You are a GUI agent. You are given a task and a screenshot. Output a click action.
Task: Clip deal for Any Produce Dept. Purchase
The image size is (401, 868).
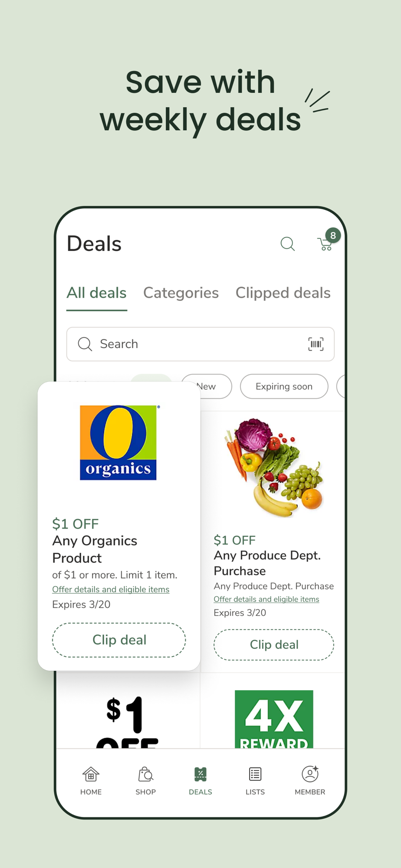(x=274, y=645)
